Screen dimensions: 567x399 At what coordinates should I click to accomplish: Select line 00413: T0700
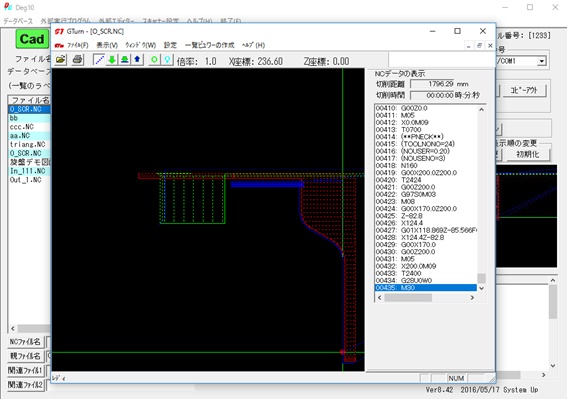(x=426, y=130)
